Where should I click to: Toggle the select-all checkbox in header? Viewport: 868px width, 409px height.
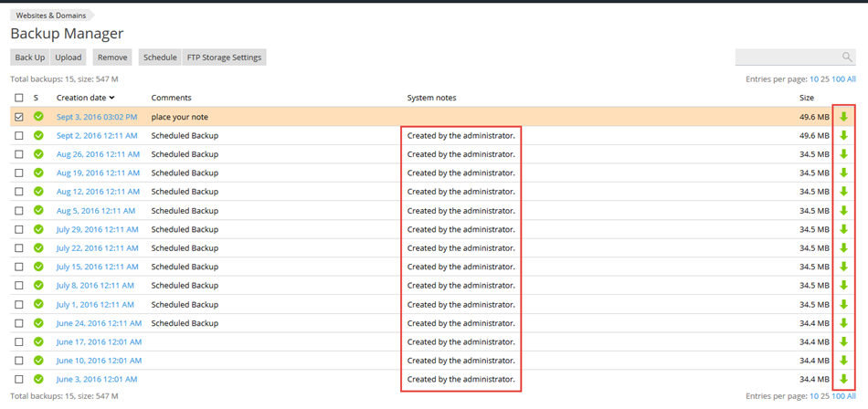(x=19, y=98)
